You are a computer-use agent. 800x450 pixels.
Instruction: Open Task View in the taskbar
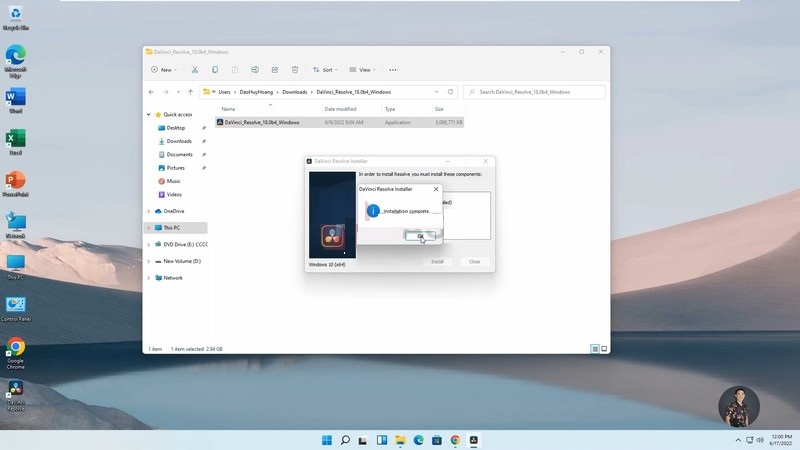coord(363,440)
